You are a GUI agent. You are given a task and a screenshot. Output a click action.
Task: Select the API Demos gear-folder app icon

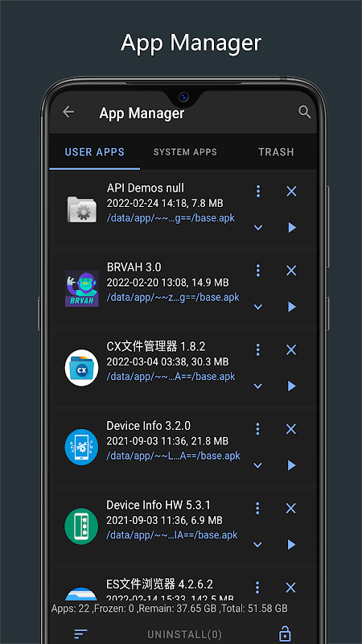82,209
